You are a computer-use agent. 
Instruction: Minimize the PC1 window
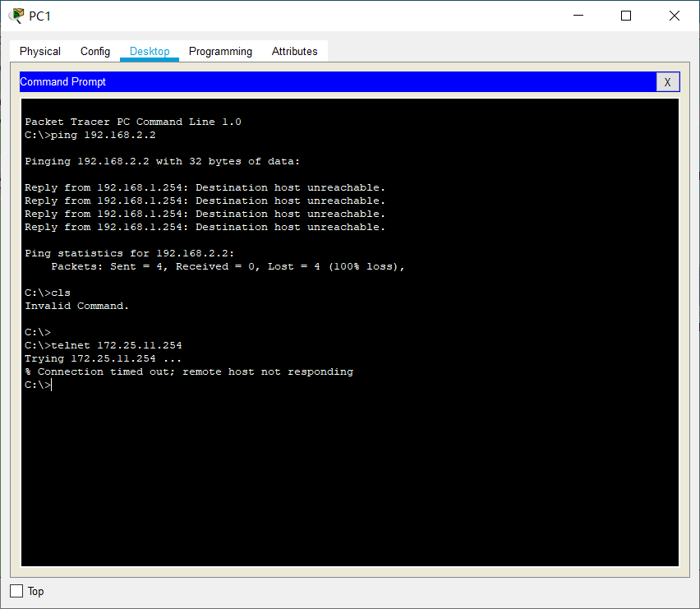[x=578, y=16]
